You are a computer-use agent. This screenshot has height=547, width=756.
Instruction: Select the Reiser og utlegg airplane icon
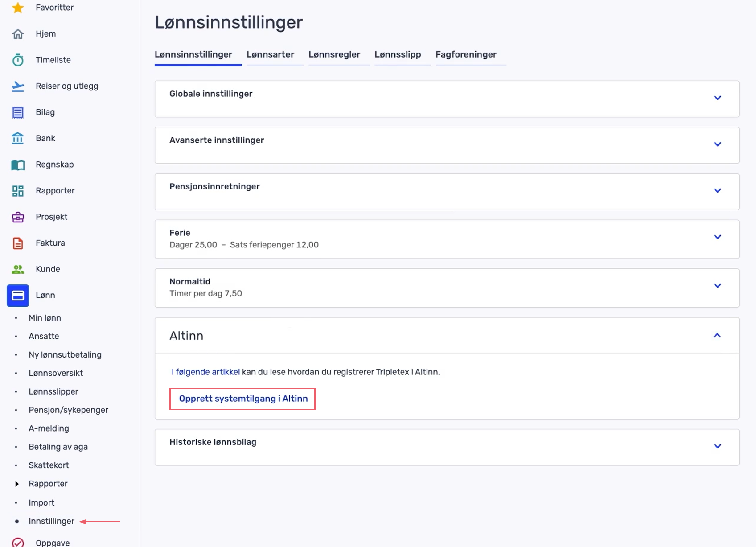tap(18, 86)
